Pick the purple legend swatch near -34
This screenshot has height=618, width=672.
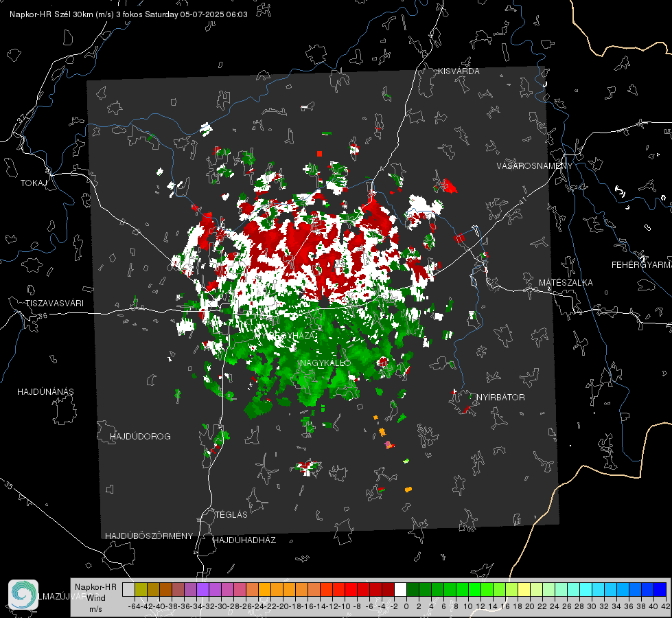coord(202,589)
